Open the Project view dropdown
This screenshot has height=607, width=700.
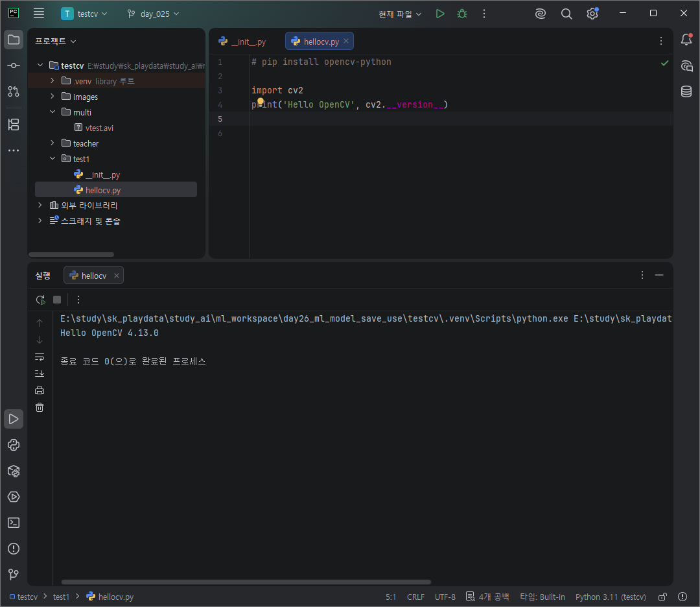point(55,41)
